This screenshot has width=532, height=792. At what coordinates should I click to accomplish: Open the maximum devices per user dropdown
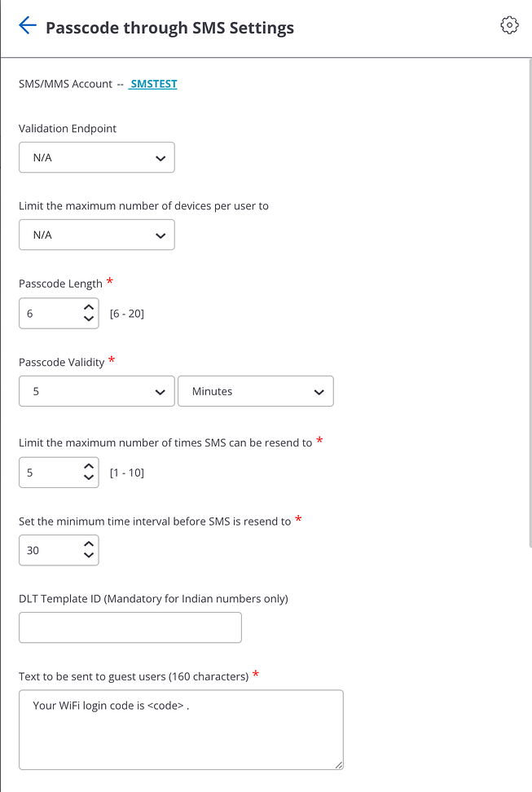[x=97, y=235]
